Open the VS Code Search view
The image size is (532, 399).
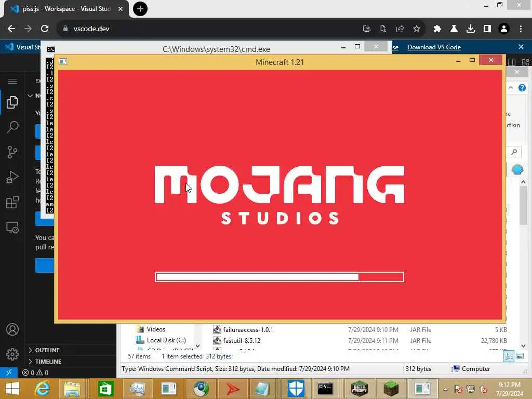pyautogui.click(x=12, y=127)
